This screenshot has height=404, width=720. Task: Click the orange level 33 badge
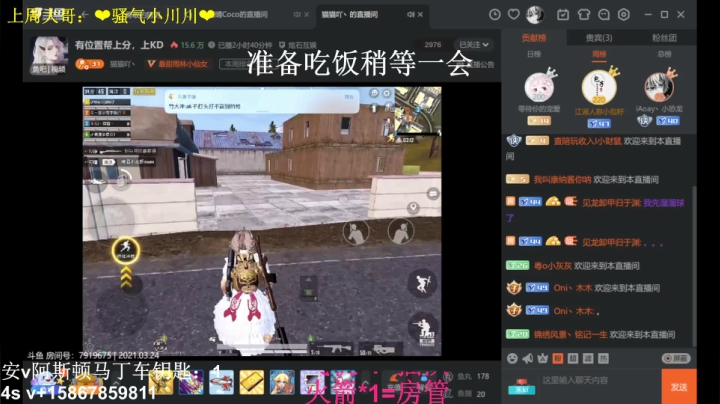click(x=90, y=64)
